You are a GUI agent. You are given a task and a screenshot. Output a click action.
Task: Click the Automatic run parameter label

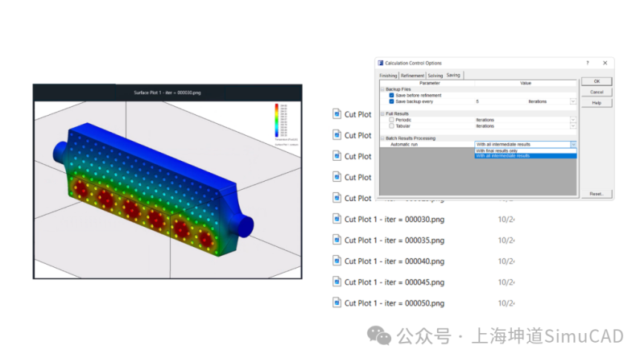[404, 145]
